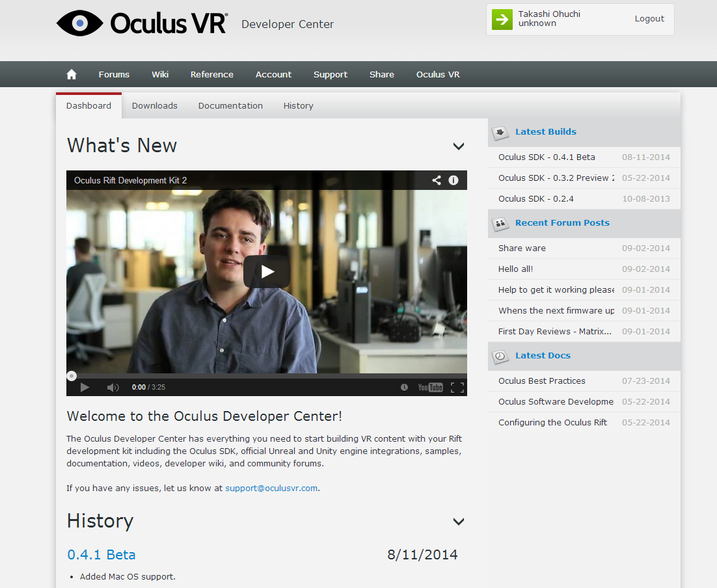Open Oculus SDK - 0.3.2 Preview build

click(556, 178)
